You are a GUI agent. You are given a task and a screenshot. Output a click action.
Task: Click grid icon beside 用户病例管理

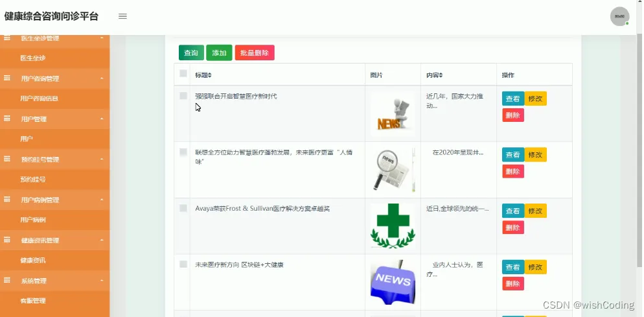pos(7,200)
